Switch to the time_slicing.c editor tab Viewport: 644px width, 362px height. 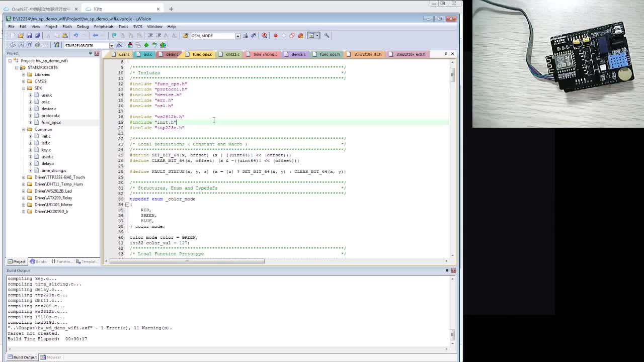pyautogui.click(x=262, y=54)
